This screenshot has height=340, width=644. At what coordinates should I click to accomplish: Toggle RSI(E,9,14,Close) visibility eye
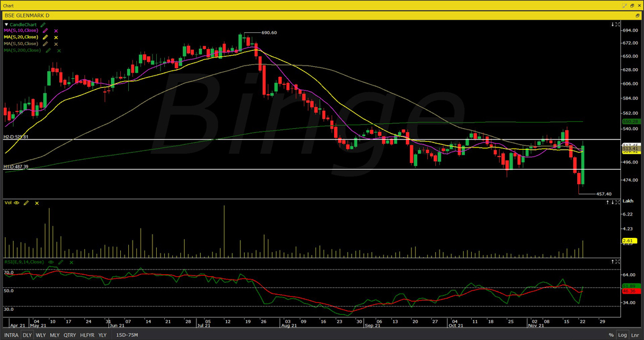51,262
